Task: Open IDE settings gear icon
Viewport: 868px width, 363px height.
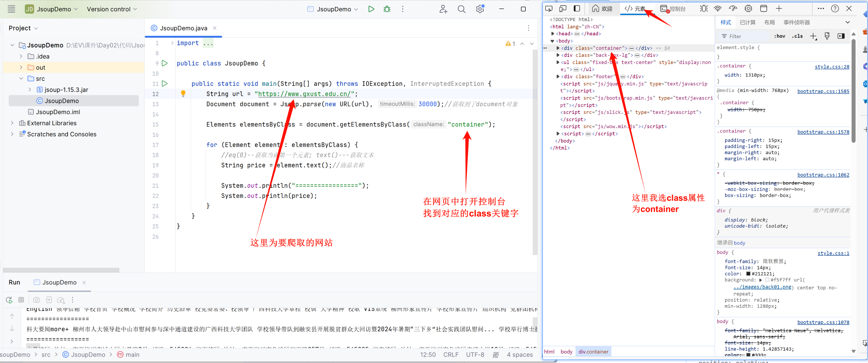Action: click(479, 9)
